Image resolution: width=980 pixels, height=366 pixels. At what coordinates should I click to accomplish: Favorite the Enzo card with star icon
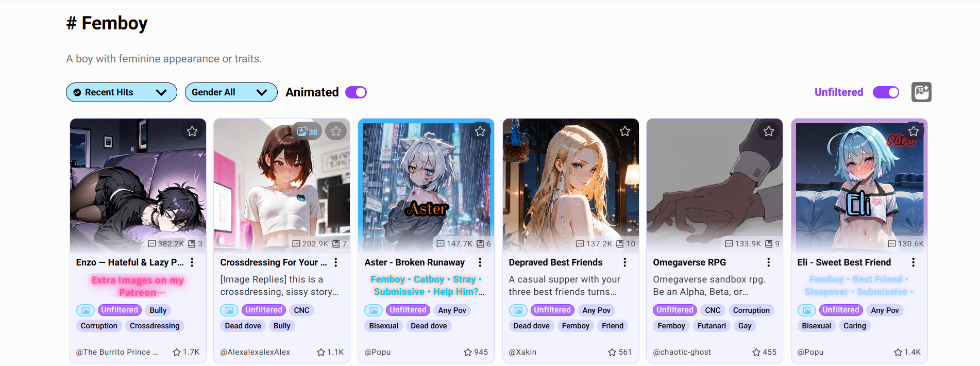tap(192, 131)
